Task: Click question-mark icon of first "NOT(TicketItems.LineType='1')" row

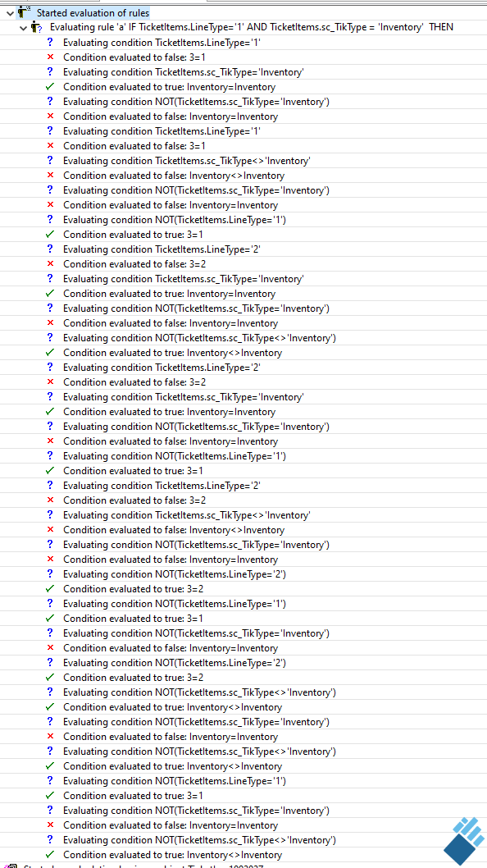Action: [x=50, y=220]
